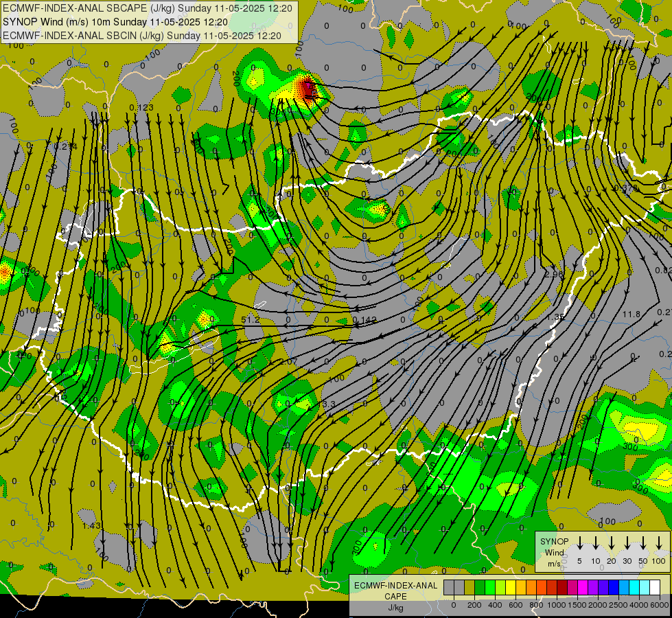Click the 200 tick label in CAPE legend
672x618 pixels.
coord(474,605)
